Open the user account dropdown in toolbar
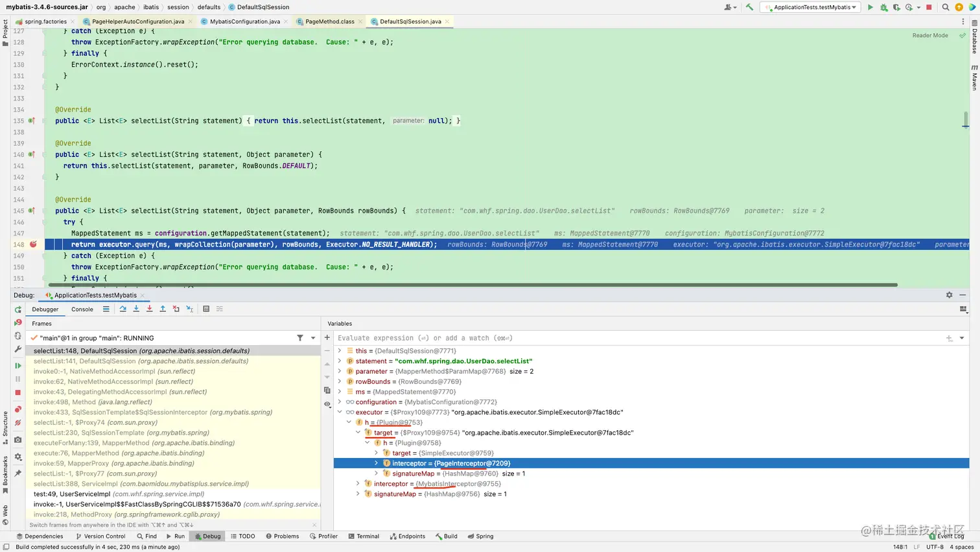980x552 pixels. click(x=730, y=7)
